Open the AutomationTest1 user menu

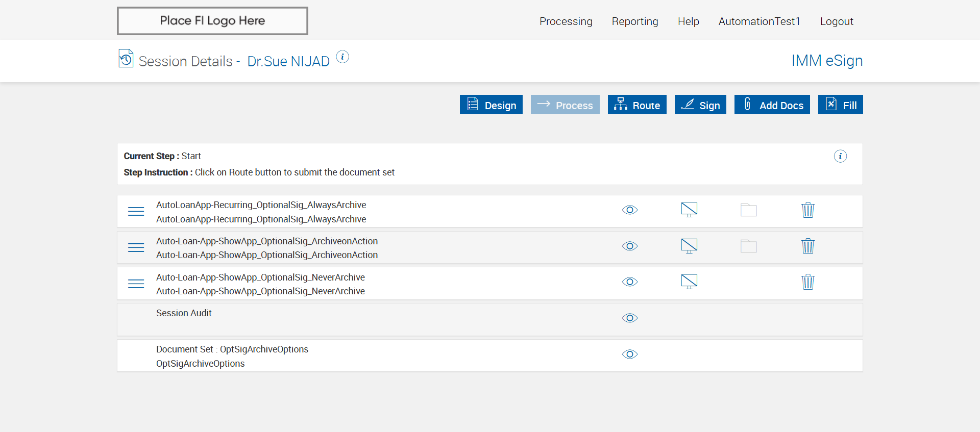tap(759, 21)
